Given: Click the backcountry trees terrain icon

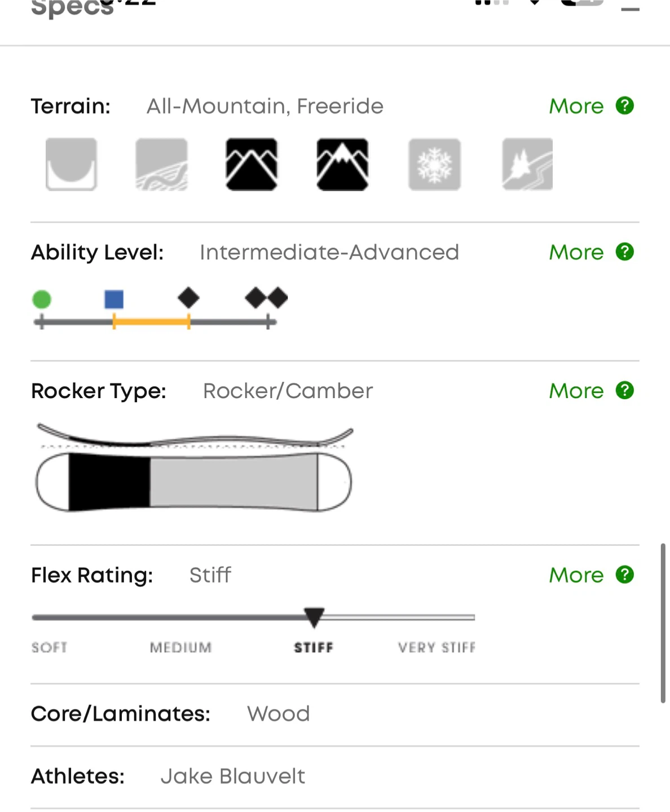Looking at the screenshot, I should [527, 164].
